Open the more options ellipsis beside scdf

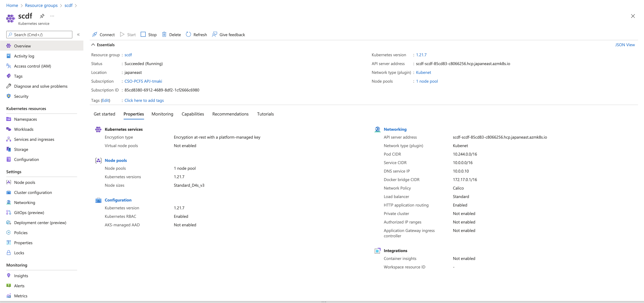pos(52,16)
